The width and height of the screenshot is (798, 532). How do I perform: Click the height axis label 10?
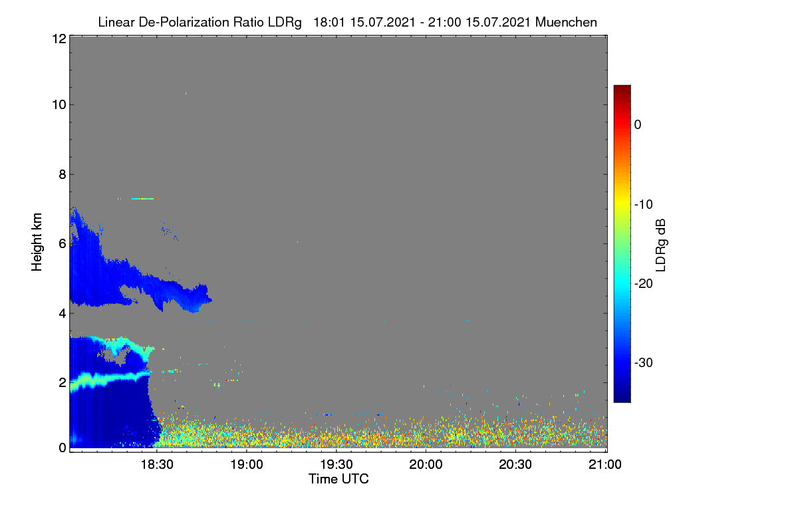pos(58,104)
